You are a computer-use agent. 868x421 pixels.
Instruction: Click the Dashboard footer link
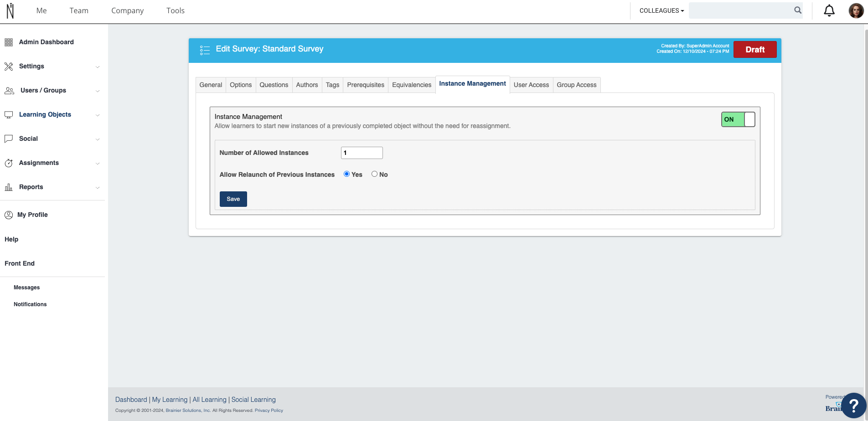[131, 400]
